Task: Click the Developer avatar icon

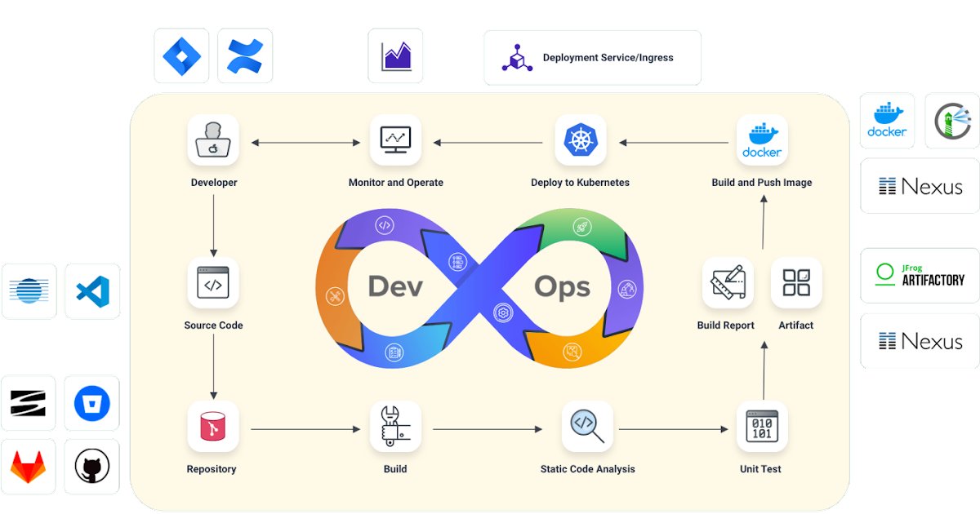Action: (x=213, y=140)
